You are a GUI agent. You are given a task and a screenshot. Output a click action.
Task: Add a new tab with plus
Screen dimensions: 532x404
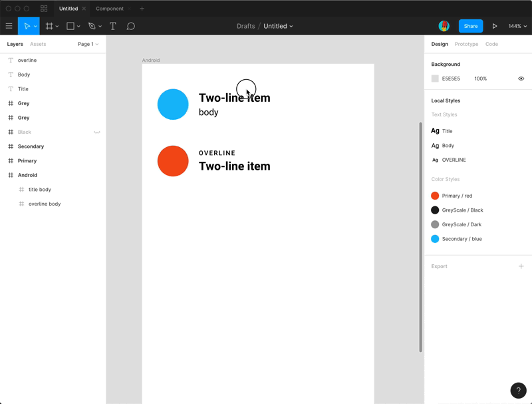(x=142, y=9)
